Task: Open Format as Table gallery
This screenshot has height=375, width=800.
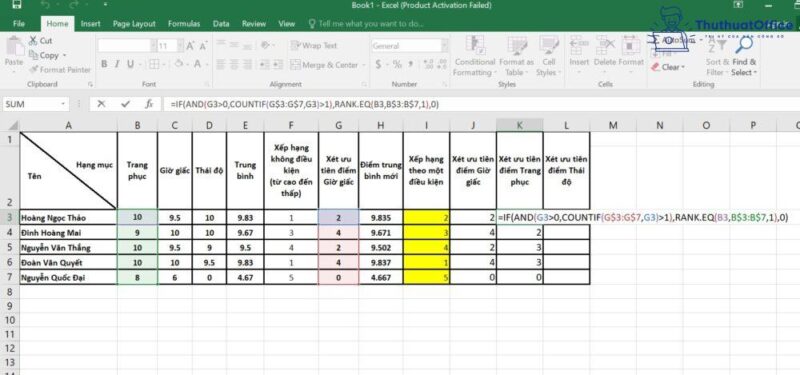Action: 516,56
